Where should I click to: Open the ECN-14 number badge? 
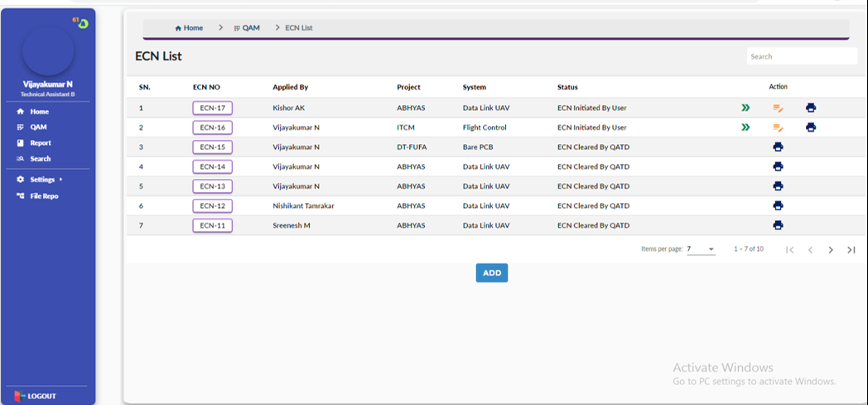212,166
